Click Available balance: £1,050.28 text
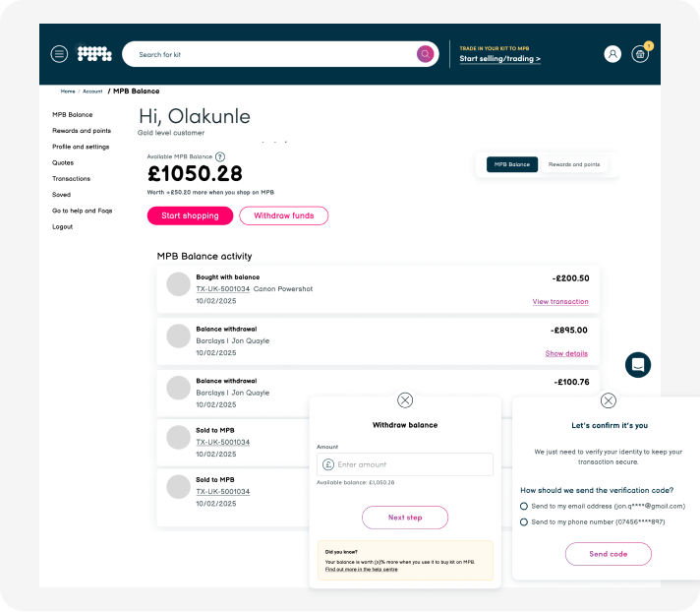The image size is (700, 612). click(x=355, y=482)
